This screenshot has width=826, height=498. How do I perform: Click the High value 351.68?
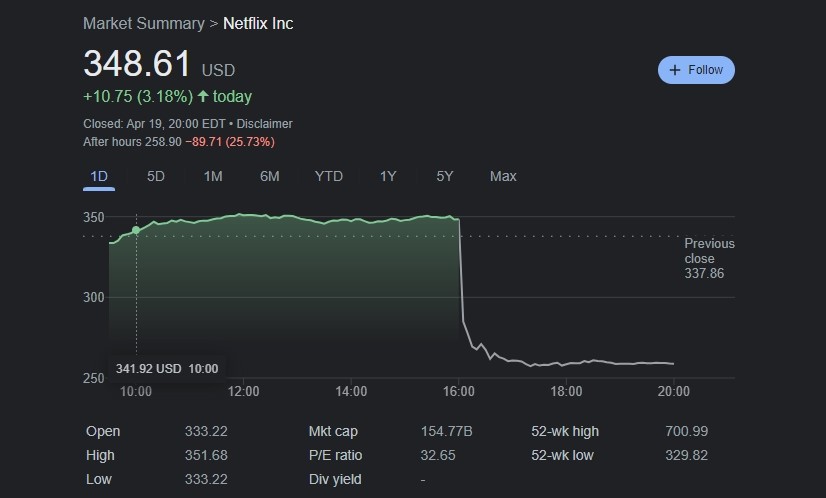206,455
